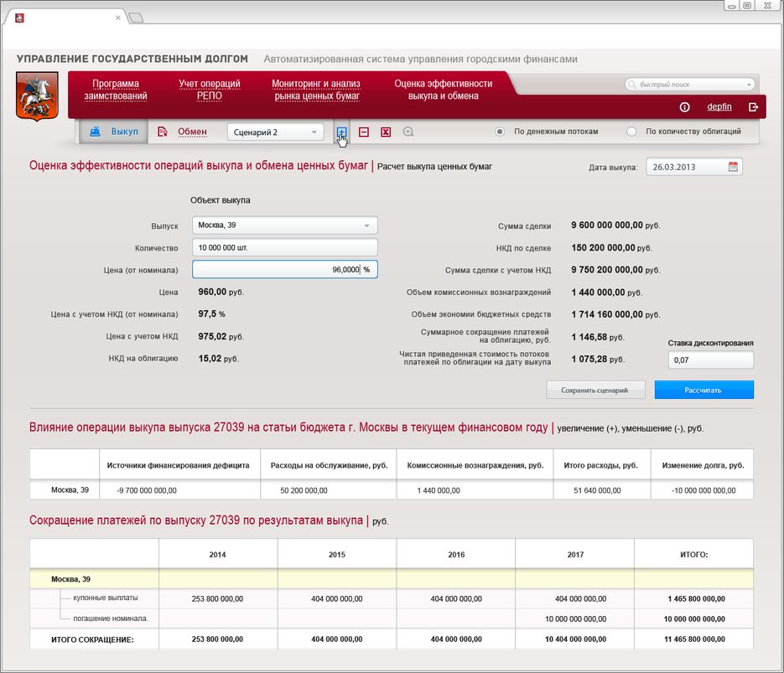Click the 'Рассчитать' button

704,391
